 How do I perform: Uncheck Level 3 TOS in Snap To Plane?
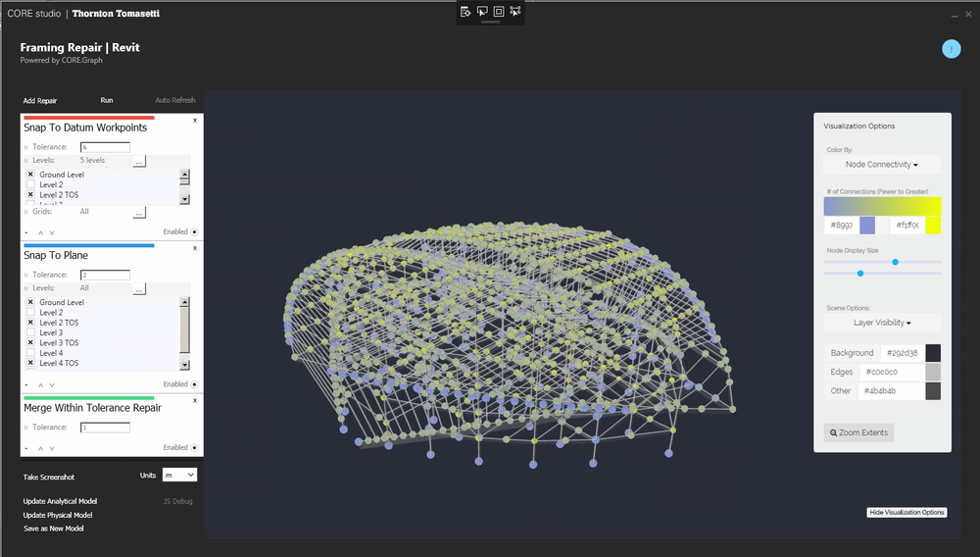(30, 342)
